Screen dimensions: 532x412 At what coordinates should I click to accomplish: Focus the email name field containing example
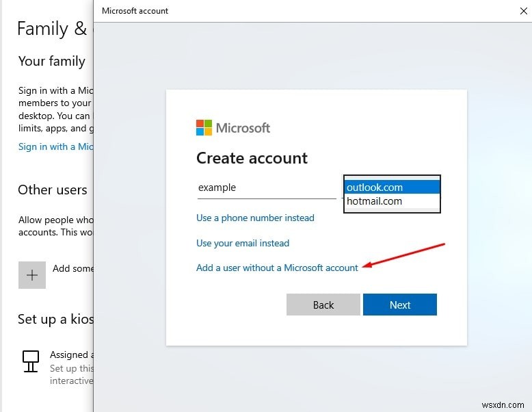[x=267, y=188]
